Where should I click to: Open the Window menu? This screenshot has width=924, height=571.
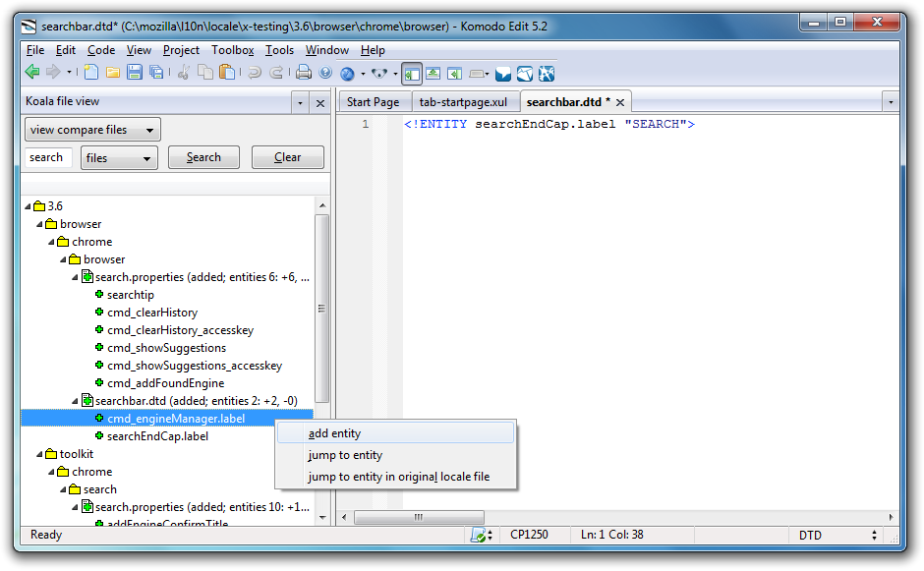[327, 50]
